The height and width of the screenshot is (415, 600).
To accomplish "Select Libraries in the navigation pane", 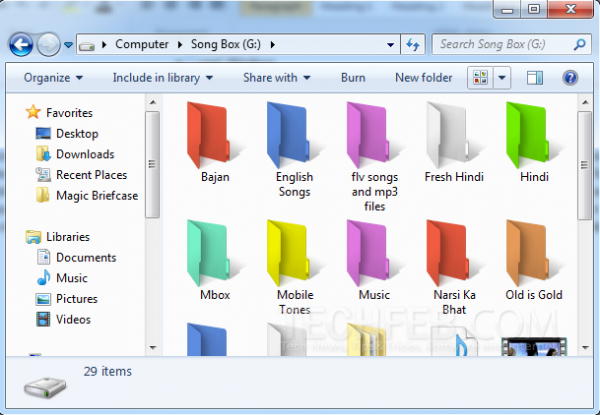I will pos(58,237).
